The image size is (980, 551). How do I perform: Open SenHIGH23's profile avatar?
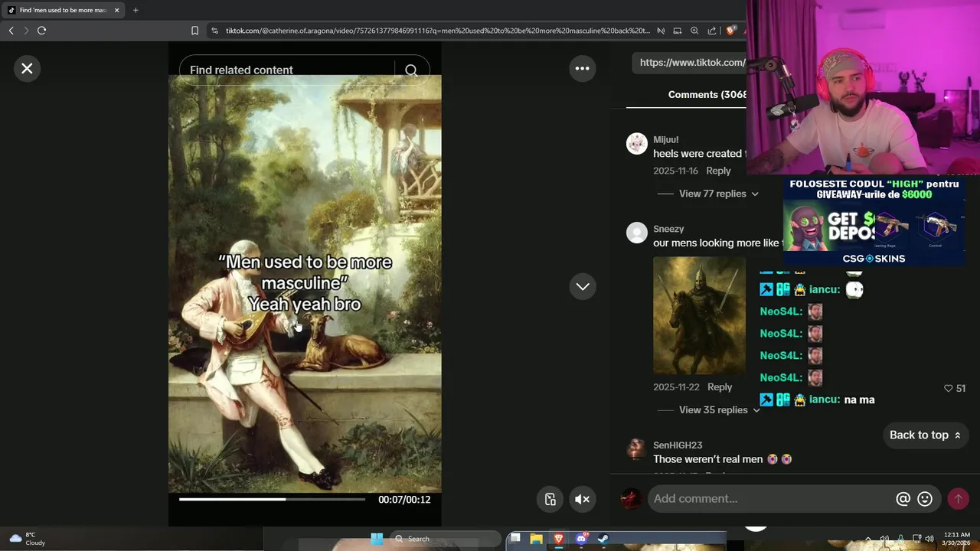pyautogui.click(x=637, y=449)
